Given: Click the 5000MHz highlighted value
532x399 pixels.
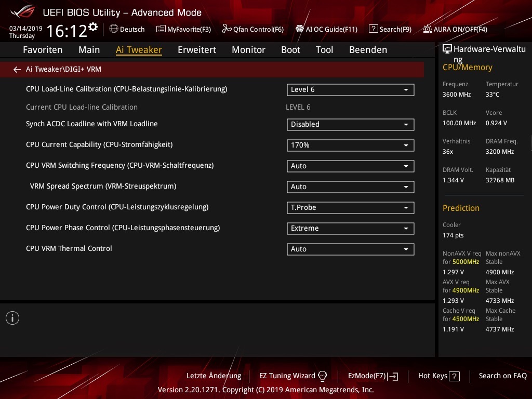Looking at the screenshot, I should tap(465, 262).
